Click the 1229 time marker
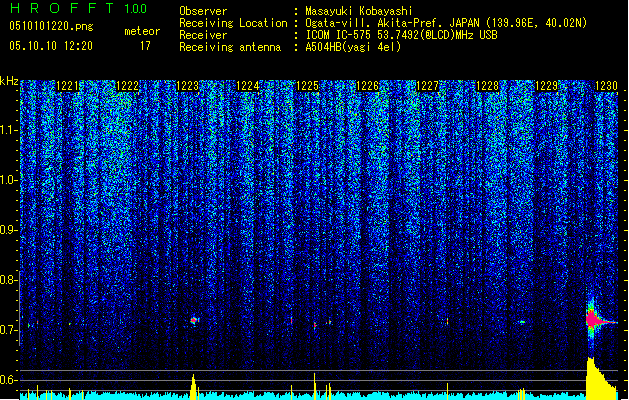Viewport: 629px width, 400px height. tap(547, 86)
